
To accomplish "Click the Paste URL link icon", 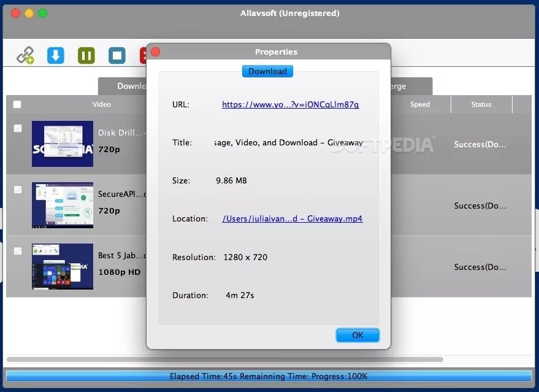I will coord(25,55).
